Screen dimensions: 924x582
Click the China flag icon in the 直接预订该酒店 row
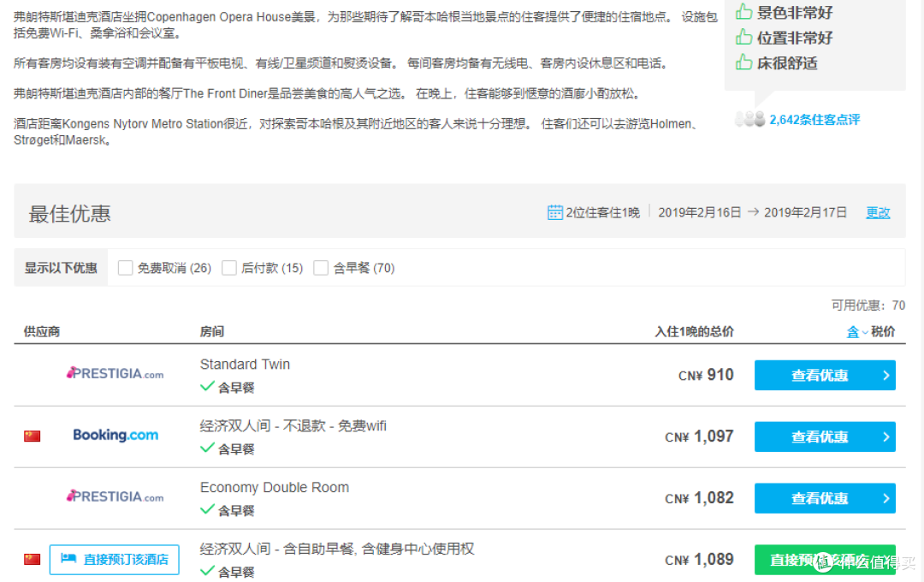coord(32,559)
